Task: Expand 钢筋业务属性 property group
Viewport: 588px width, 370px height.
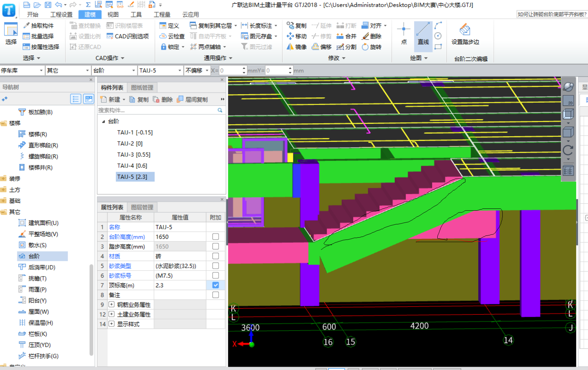Action: click(112, 304)
